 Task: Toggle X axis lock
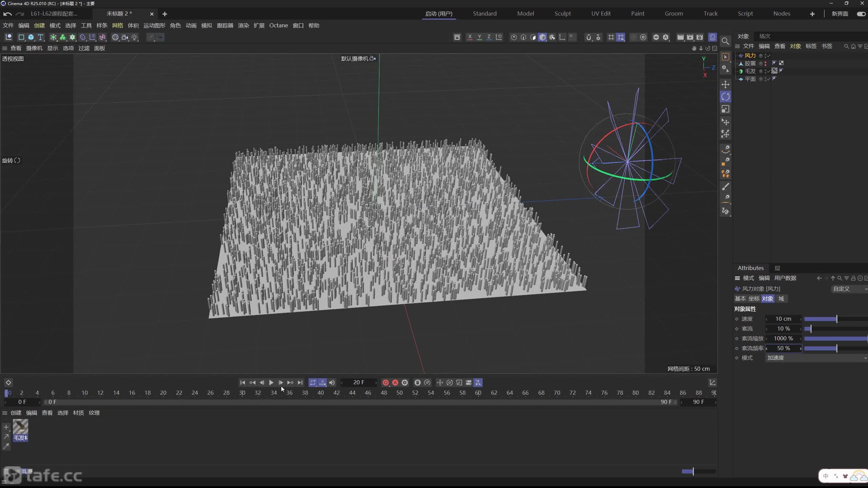pyautogui.click(x=470, y=37)
